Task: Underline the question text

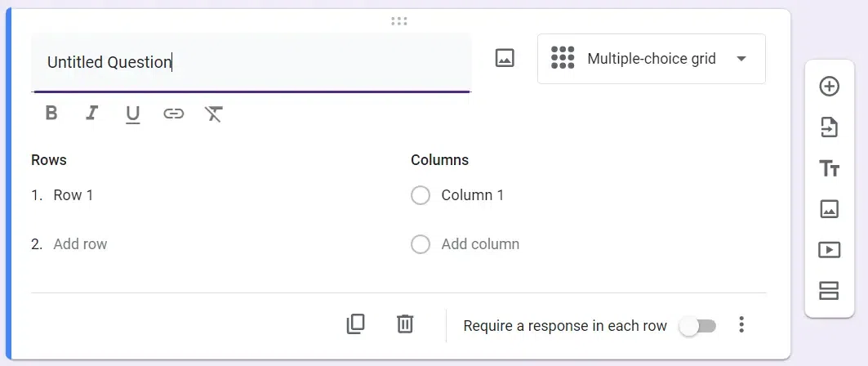Action: click(x=132, y=114)
